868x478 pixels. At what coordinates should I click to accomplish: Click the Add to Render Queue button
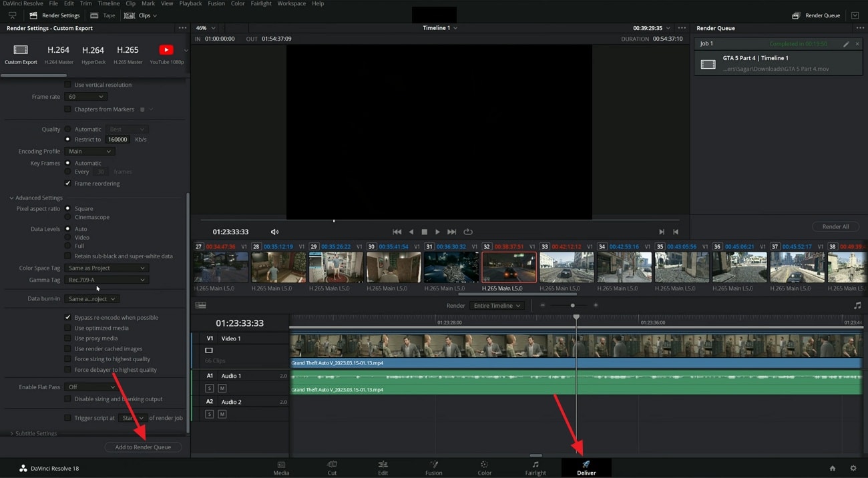pyautogui.click(x=143, y=447)
